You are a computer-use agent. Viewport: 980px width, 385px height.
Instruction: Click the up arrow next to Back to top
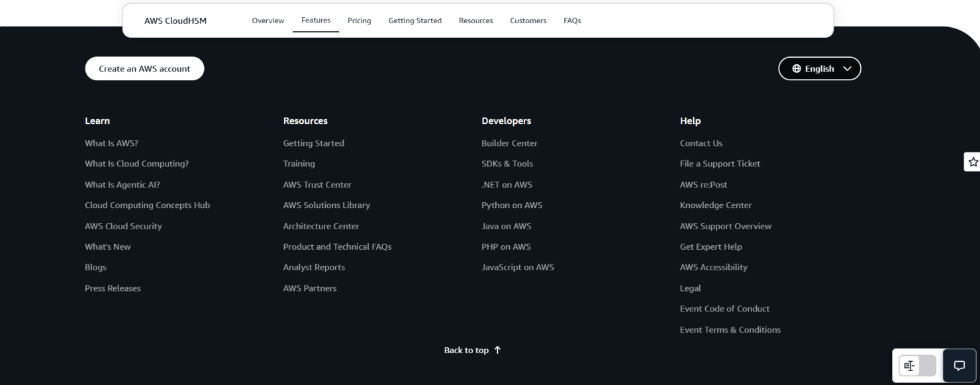pos(497,351)
